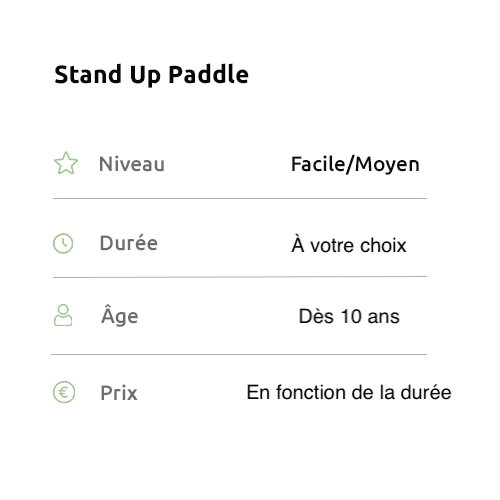The image size is (500, 500).
Task: Select the Dès 10 ans value
Action: (349, 316)
